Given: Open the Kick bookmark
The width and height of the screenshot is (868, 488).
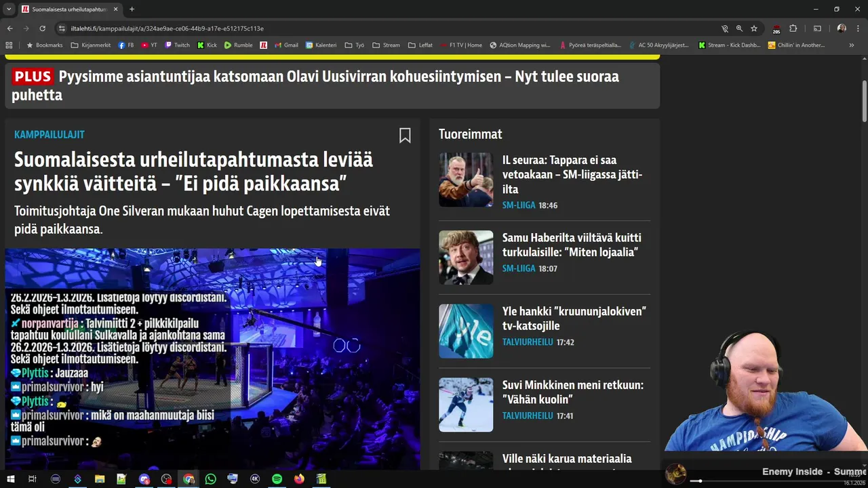Looking at the screenshot, I should click(x=207, y=45).
